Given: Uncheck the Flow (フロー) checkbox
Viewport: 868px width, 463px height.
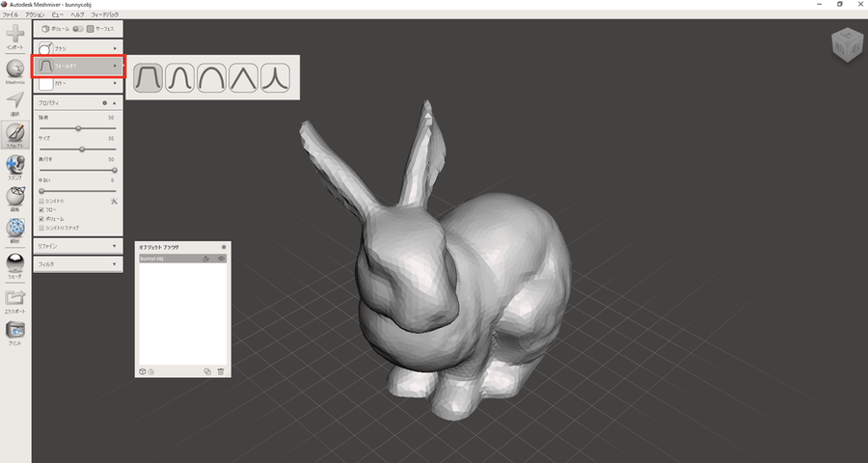Looking at the screenshot, I should click(x=41, y=209).
